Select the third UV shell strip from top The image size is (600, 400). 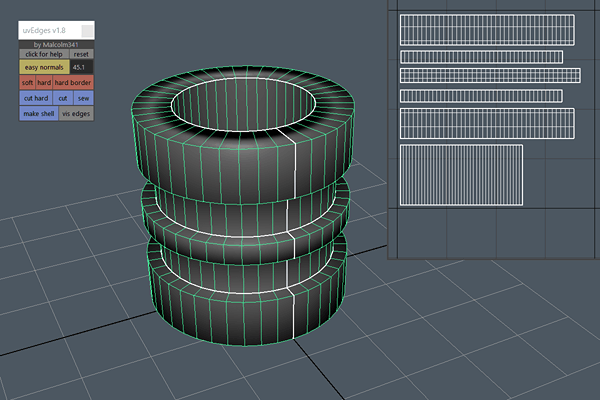489,76
